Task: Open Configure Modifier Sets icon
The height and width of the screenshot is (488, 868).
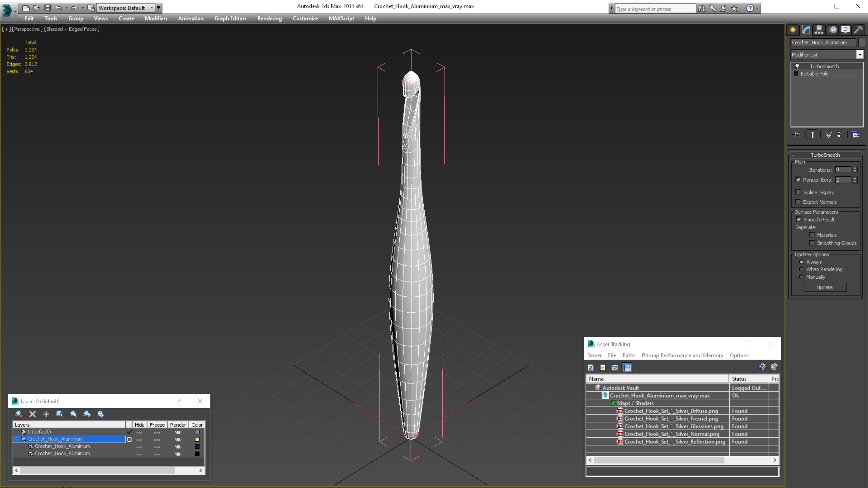Action: [855, 135]
